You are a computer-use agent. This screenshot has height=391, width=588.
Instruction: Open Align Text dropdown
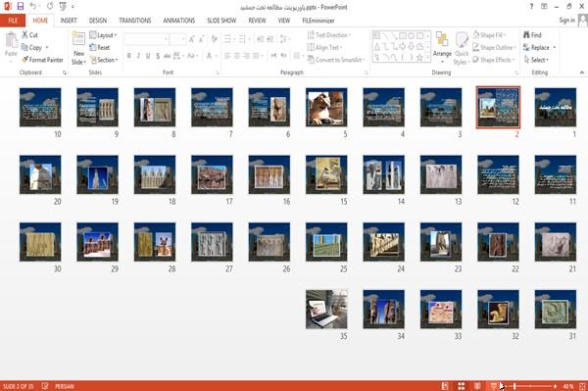point(324,47)
